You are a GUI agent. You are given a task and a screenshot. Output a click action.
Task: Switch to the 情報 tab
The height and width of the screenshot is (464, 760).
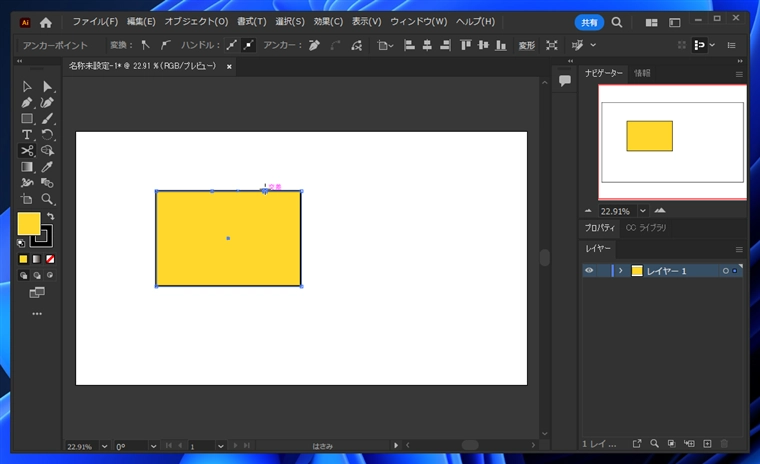[642, 73]
